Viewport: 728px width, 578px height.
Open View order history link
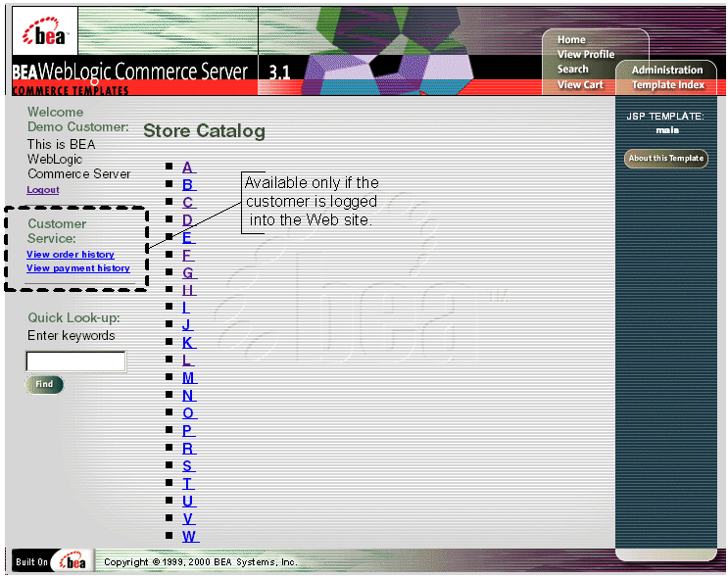(71, 255)
